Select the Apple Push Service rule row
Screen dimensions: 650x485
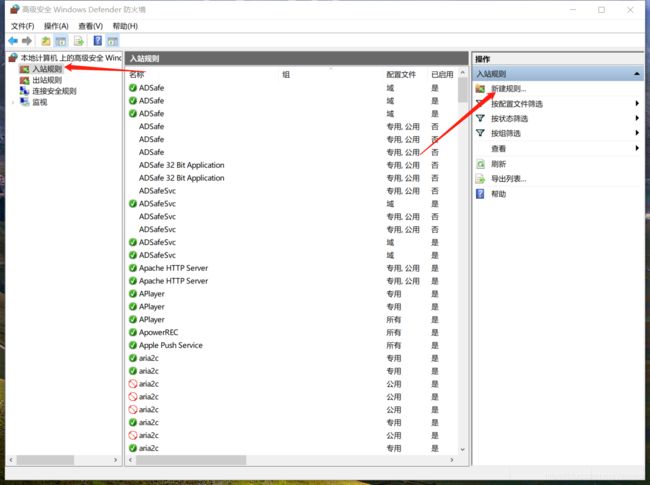tap(291, 345)
